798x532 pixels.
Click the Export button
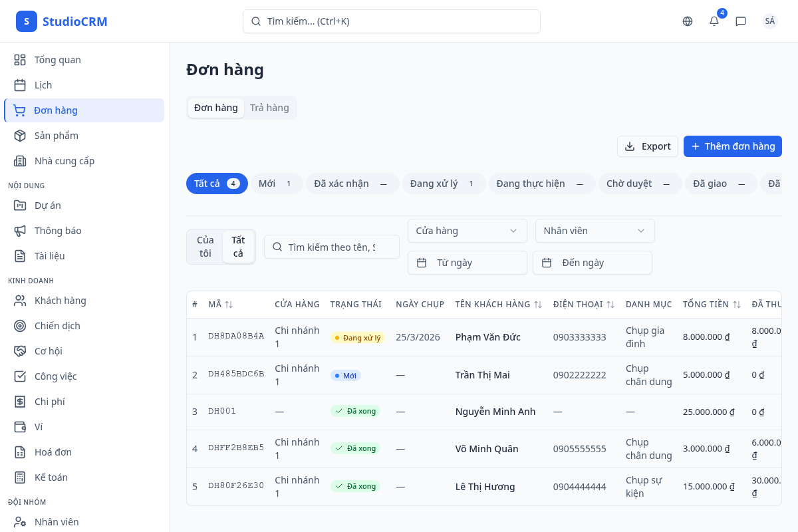(647, 146)
